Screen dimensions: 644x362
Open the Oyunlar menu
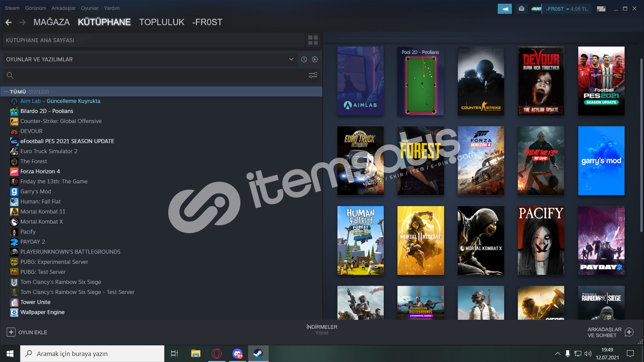[90, 8]
